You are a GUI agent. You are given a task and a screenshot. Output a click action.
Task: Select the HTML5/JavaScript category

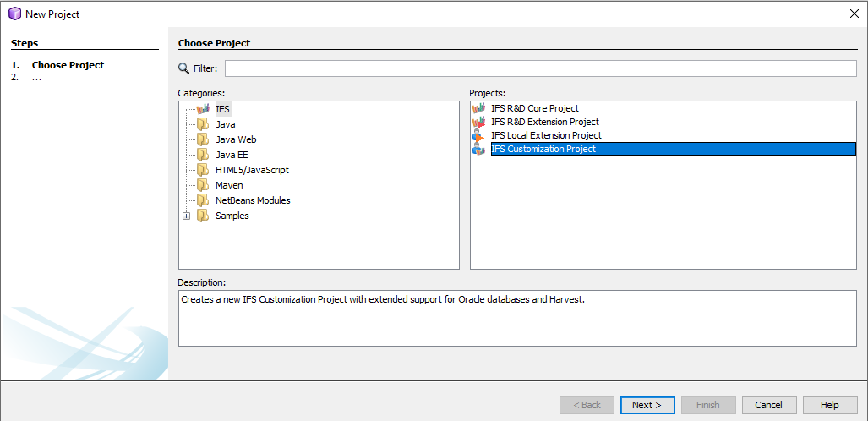tap(252, 170)
